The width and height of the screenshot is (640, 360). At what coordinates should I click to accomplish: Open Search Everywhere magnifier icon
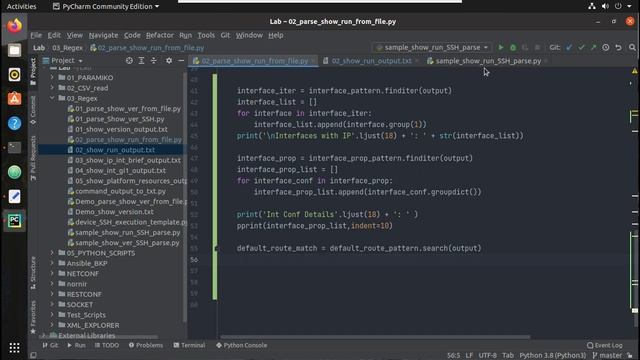click(632, 48)
